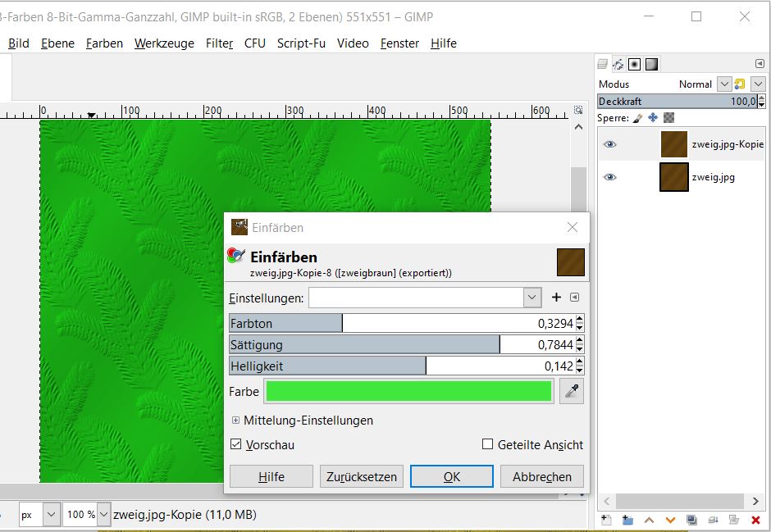Click the Sättigung slider in Einfärben
The image size is (771, 532).
tap(402, 344)
